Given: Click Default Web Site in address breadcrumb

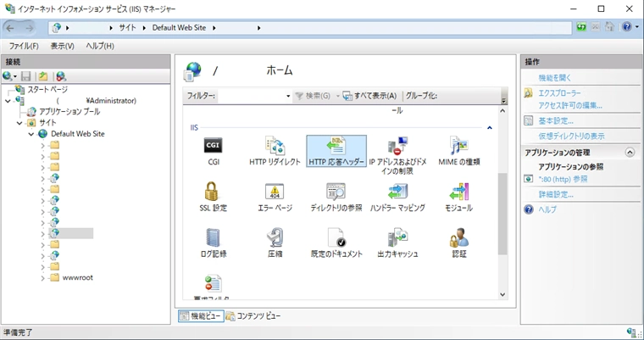Looking at the screenshot, I should 179,28.
